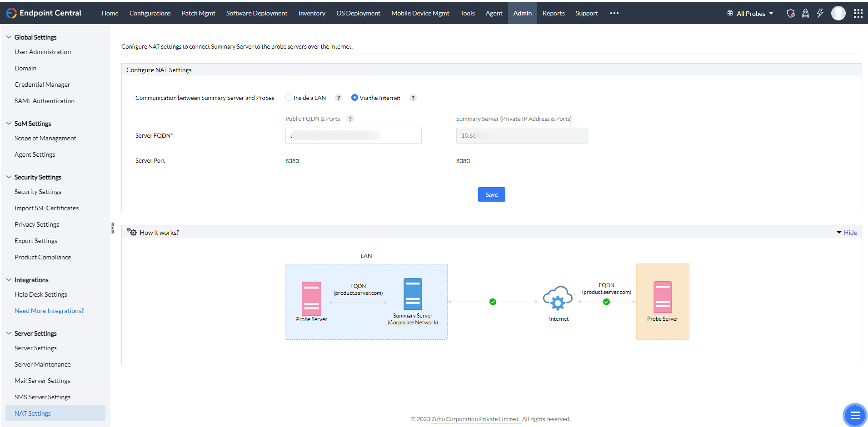Open Credential Manager
The height and width of the screenshot is (427, 868).
point(42,84)
